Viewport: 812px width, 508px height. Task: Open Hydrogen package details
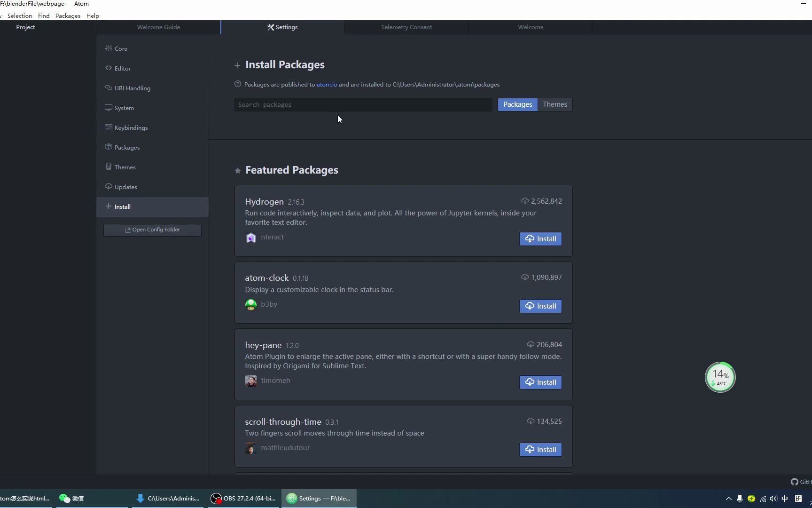[x=264, y=202]
